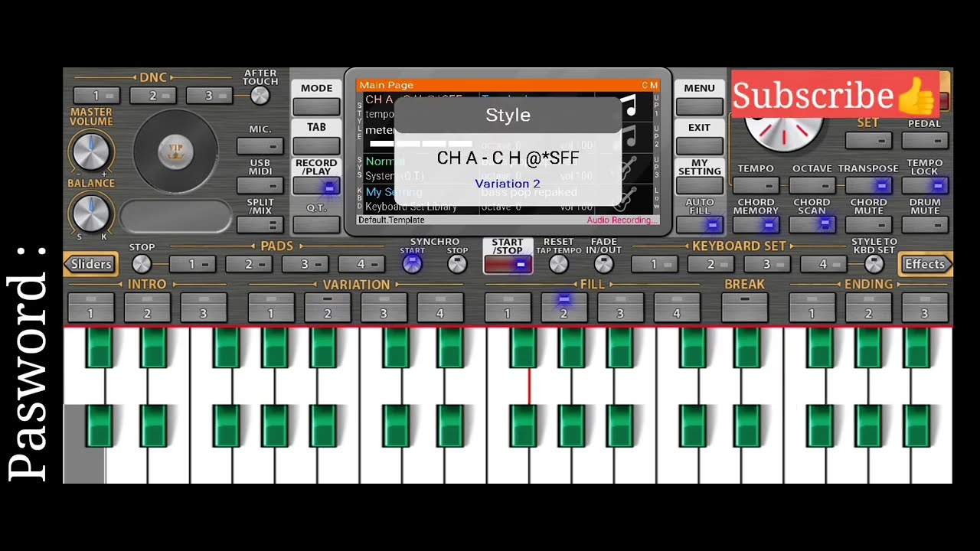Trigger Pad 3
Screen dimensions: 980x551
pyautogui.click(x=305, y=264)
